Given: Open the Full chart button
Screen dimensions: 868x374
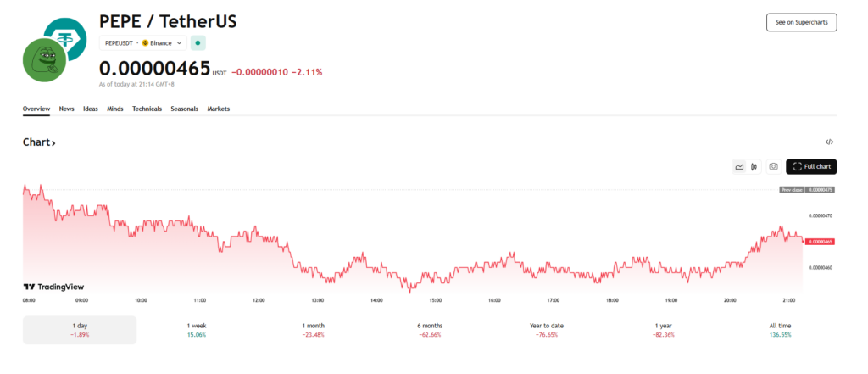Looking at the screenshot, I should coord(811,167).
